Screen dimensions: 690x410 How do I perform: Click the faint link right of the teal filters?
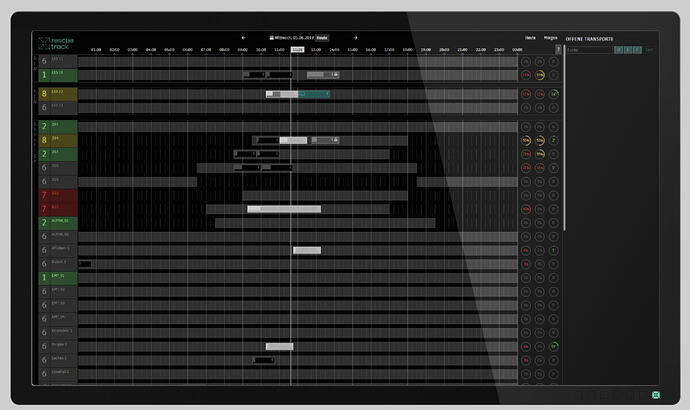tap(649, 50)
